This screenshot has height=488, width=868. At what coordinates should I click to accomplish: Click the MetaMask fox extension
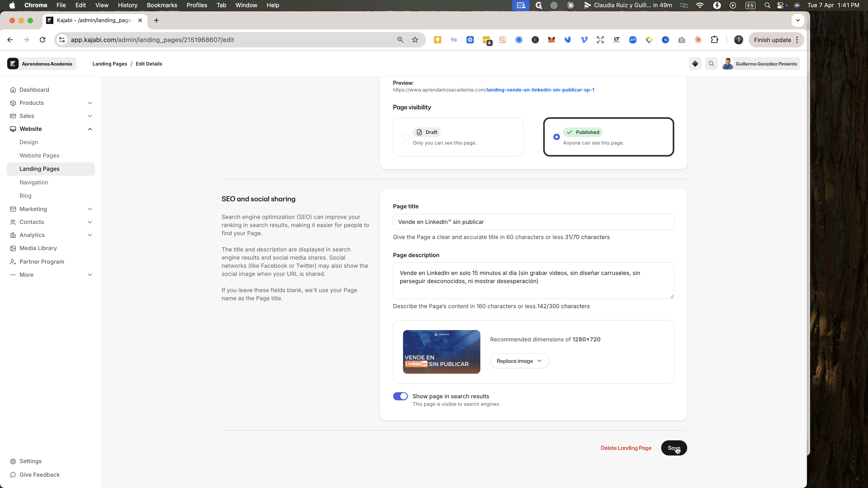pyautogui.click(x=551, y=40)
